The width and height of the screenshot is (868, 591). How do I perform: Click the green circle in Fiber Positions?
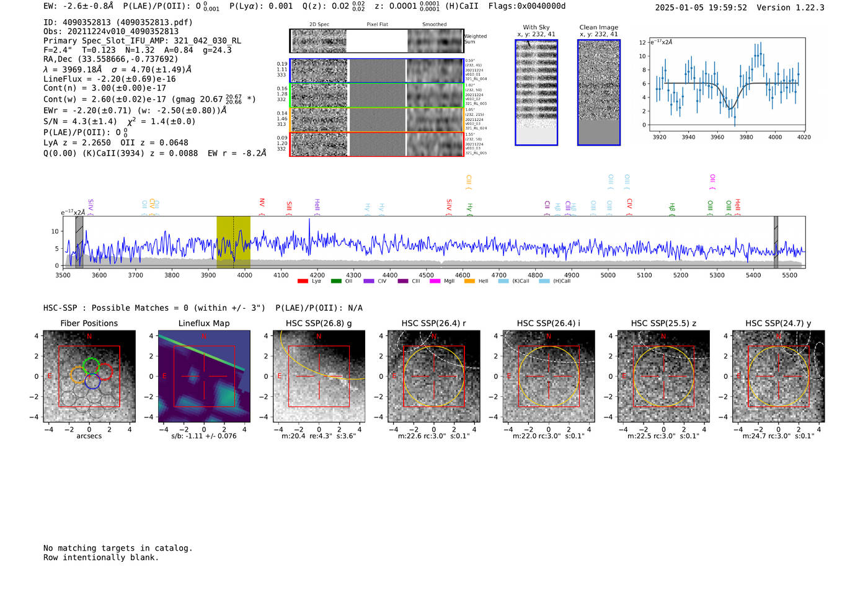click(x=91, y=365)
